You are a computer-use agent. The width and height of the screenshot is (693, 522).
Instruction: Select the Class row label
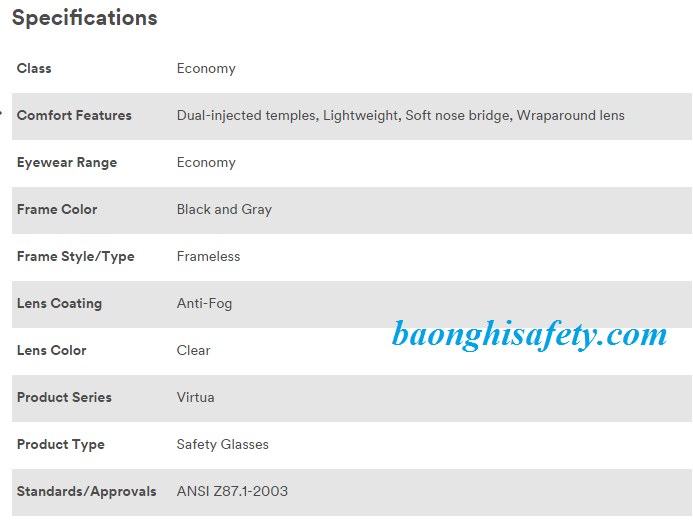pyautogui.click(x=34, y=68)
